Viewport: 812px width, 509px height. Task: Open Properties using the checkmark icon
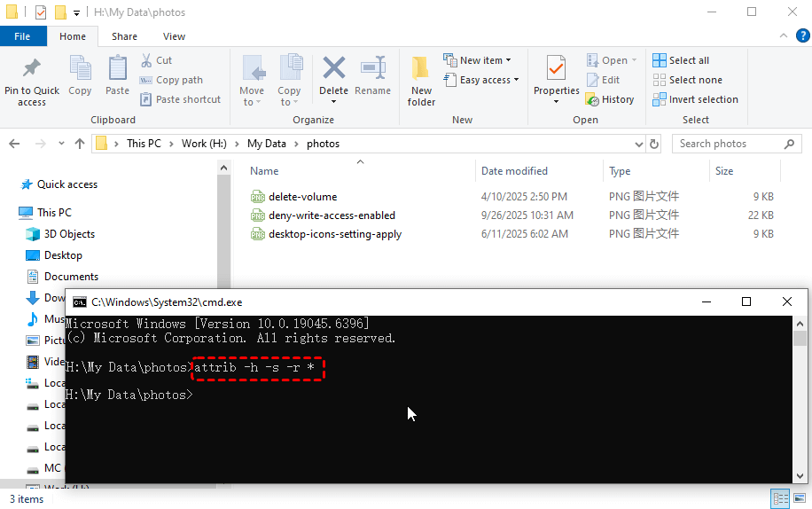(x=556, y=69)
